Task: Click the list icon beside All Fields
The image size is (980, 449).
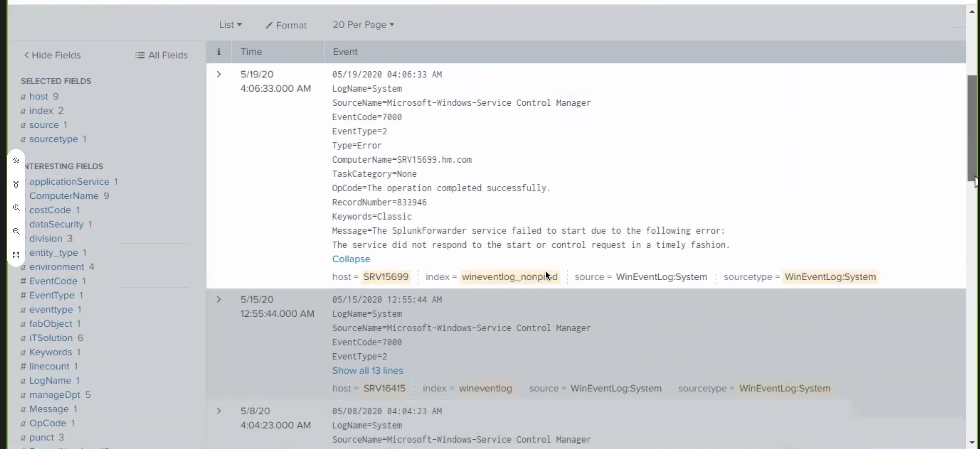Action: point(141,55)
